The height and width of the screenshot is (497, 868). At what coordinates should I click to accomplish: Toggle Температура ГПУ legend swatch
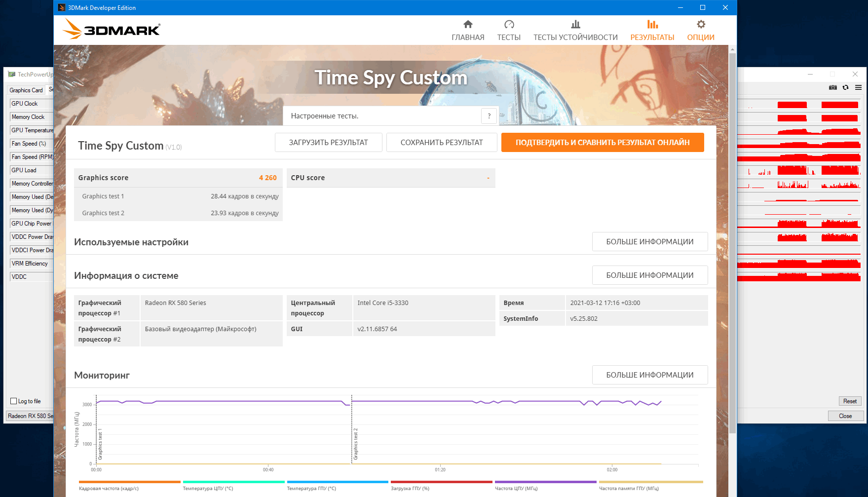pyautogui.click(x=338, y=482)
